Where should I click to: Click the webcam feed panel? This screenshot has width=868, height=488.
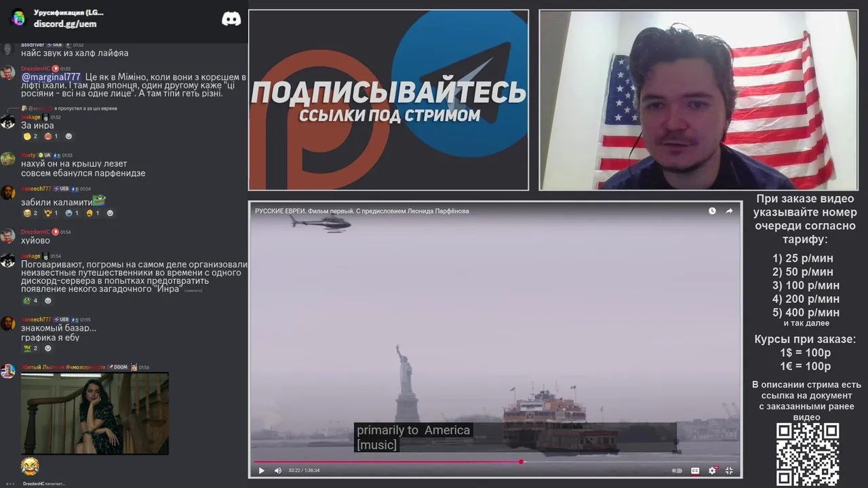(x=698, y=100)
